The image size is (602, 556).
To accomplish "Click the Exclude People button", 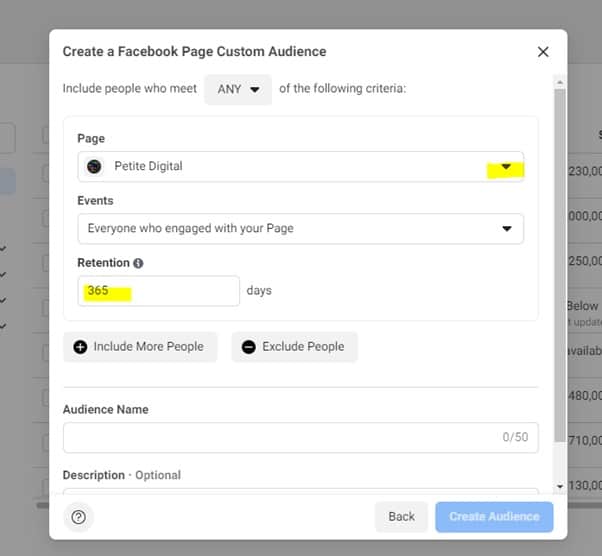I will [x=294, y=347].
